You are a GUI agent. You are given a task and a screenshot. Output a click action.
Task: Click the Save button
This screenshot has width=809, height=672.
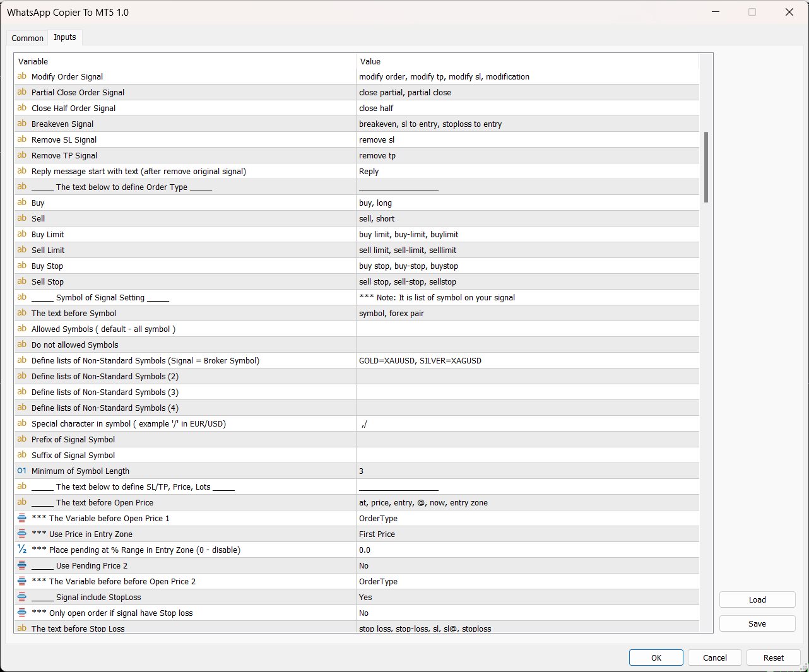pos(757,623)
